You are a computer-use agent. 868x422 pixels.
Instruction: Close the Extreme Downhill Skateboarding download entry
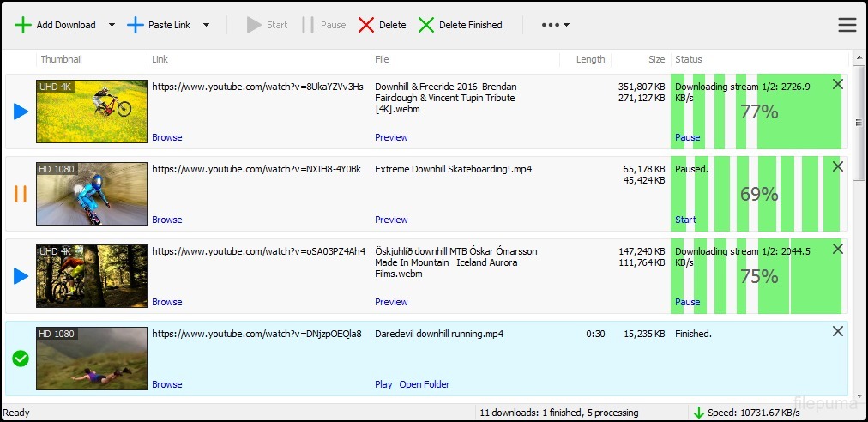(838, 166)
